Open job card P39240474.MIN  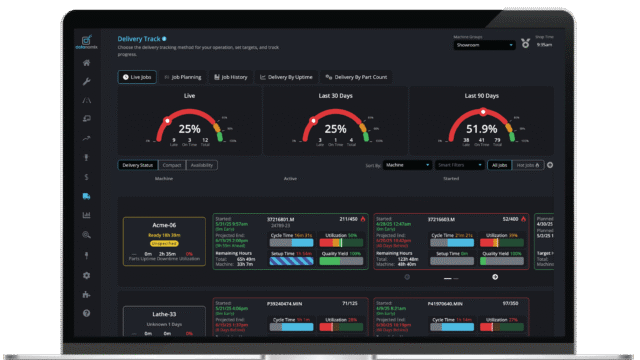[x=291, y=317]
